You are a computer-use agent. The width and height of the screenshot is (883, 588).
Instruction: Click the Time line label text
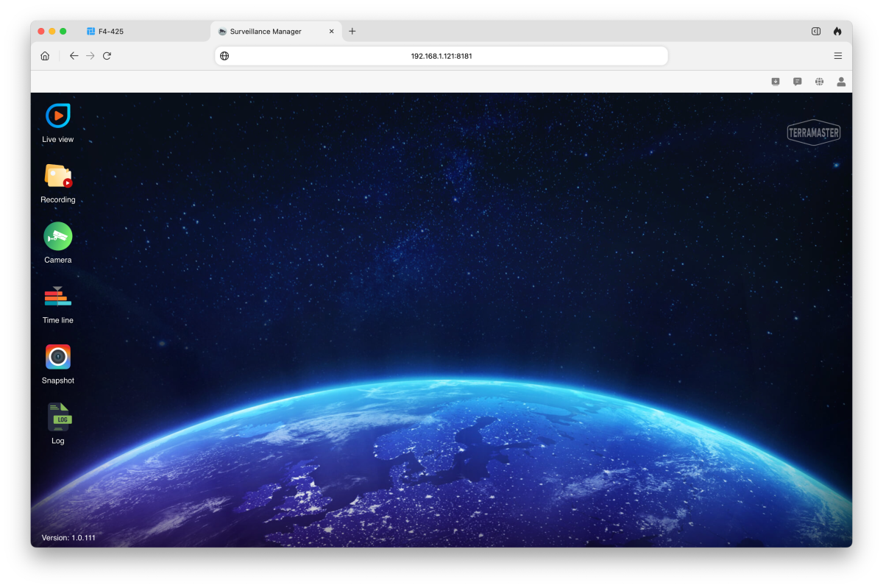[x=58, y=320]
